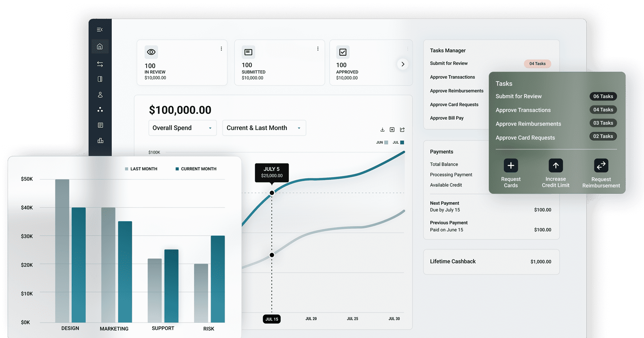Select Approve Transactions in Tasks Manager
Screen dimensions: 644x338
(x=452, y=77)
